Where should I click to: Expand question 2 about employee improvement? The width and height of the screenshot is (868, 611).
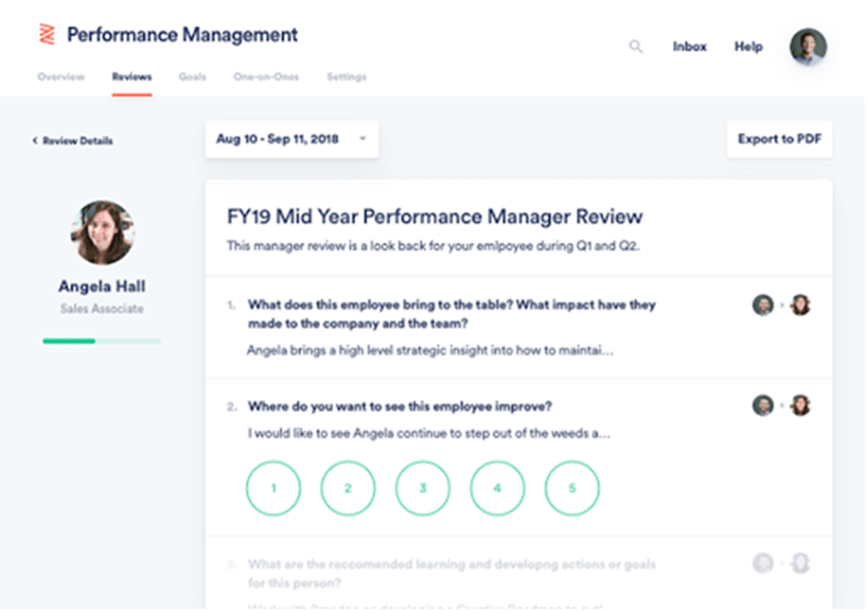(x=400, y=406)
